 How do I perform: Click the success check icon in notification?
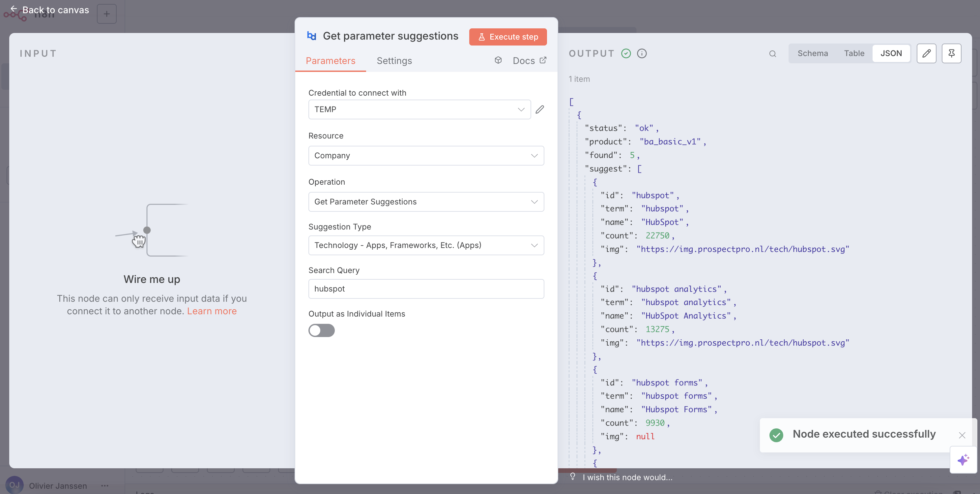[x=776, y=435]
